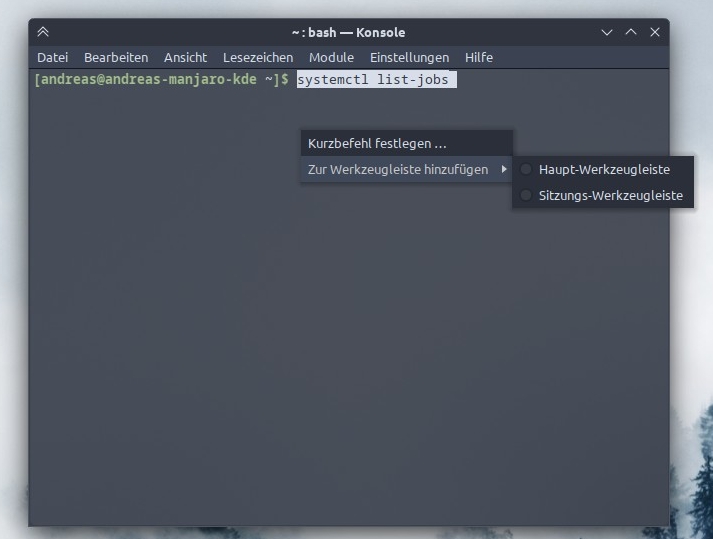Open the Bearbeiten menu
Image resolution: width=713 pixels, height=539 pixels.
click(116, 57)
